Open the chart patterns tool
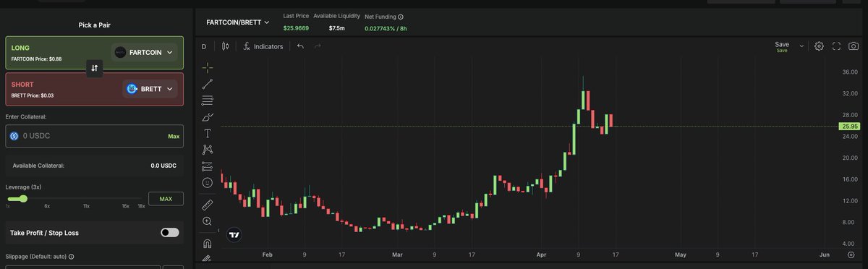Screen dimensions: 868x269 pyautogui.click(x=208, y=150)
